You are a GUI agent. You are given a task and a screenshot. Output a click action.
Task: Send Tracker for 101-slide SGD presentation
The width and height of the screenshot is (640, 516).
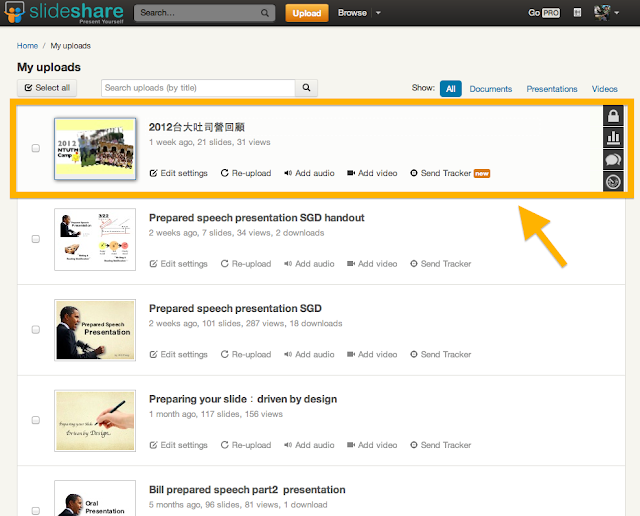440,355
